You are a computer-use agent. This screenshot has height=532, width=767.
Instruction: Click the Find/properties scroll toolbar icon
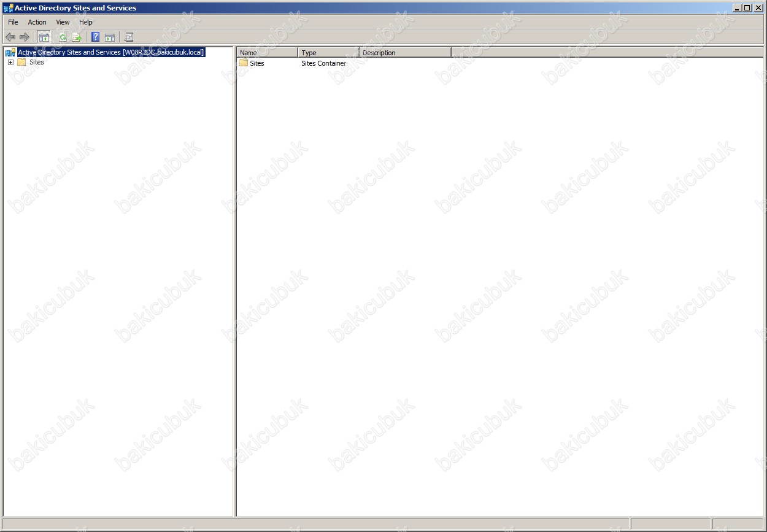click(129, 37)
